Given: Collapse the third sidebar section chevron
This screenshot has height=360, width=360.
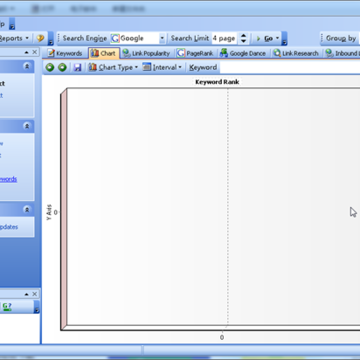Looking at the screenshot, I should click(27, 210).
